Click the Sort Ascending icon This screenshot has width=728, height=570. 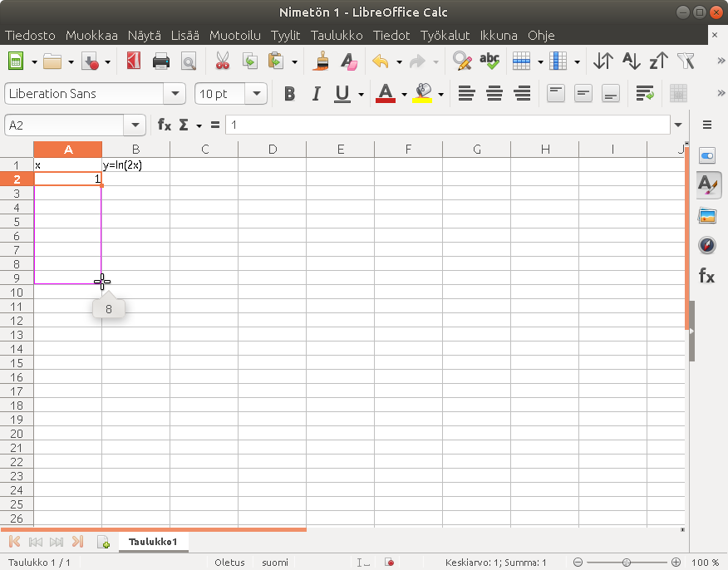631,61
